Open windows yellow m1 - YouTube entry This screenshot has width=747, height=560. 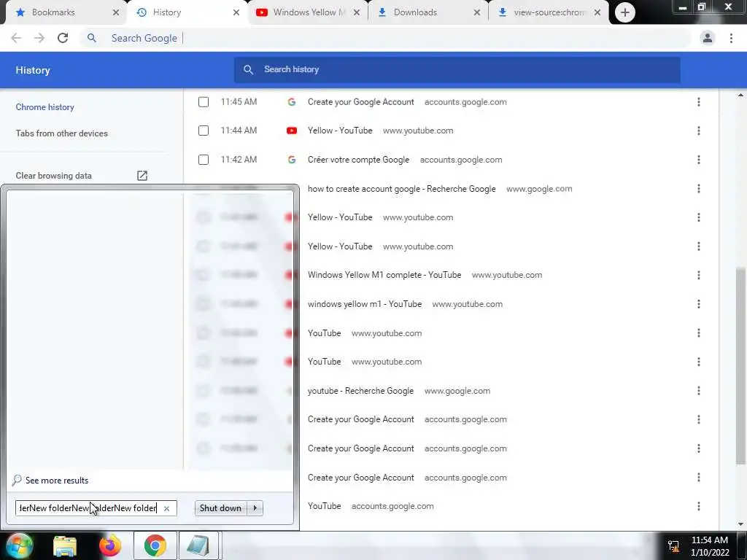click(x=365, y=304)
